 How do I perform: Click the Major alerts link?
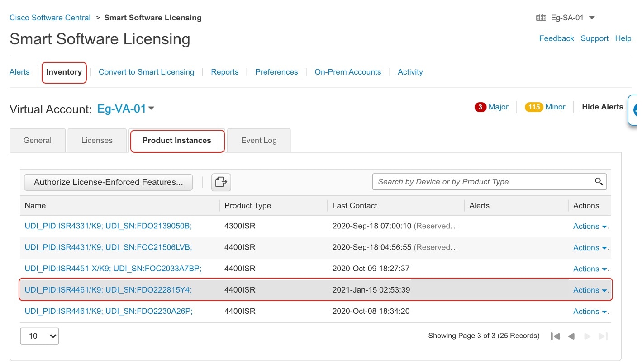click(499, 107)
